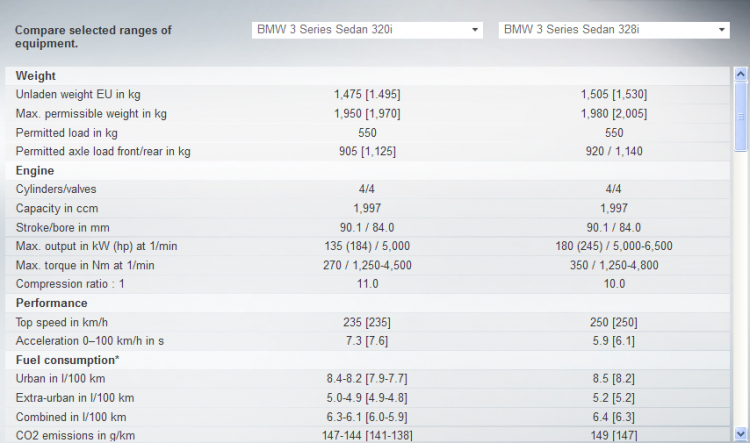
Task: Click the 328i CO2 value '149 [147]'
Action: (614, 436)
